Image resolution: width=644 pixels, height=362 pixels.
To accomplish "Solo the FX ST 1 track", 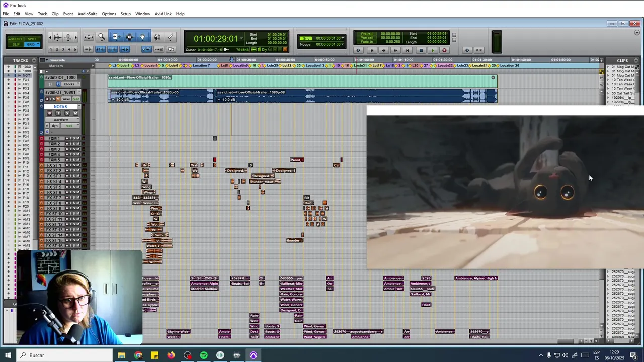I will [73, 165].
